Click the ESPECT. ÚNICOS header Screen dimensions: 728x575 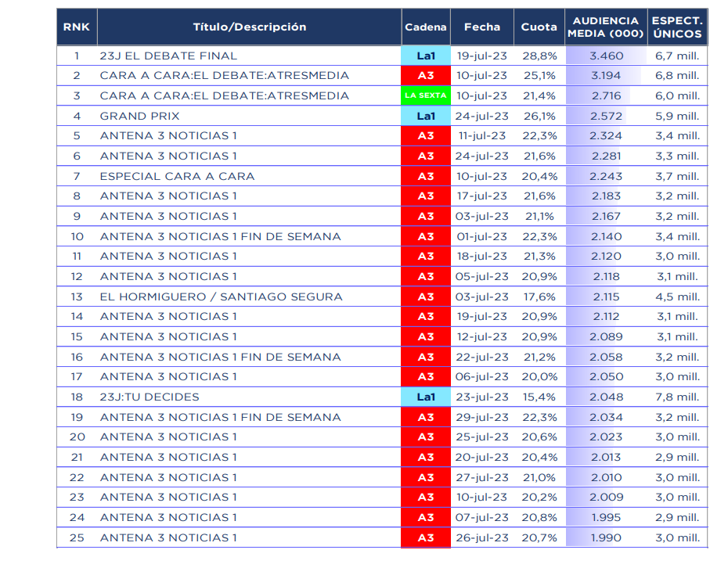coord(677,27)
